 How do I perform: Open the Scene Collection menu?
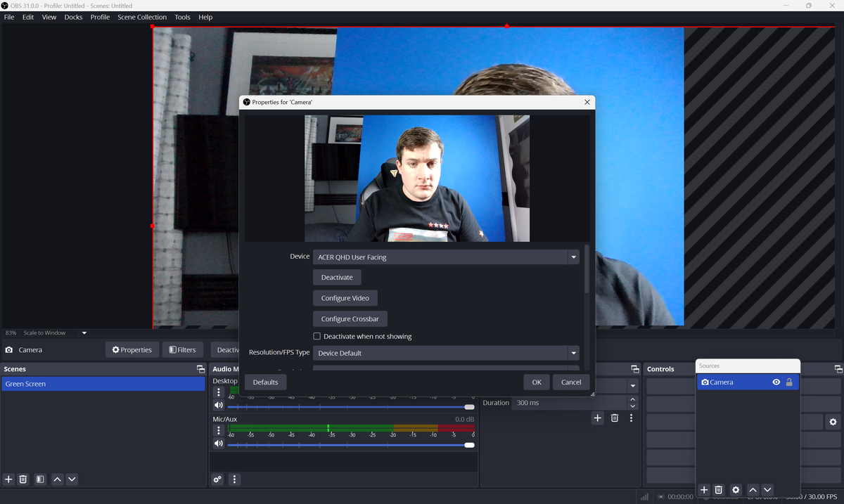click(142, 17)
